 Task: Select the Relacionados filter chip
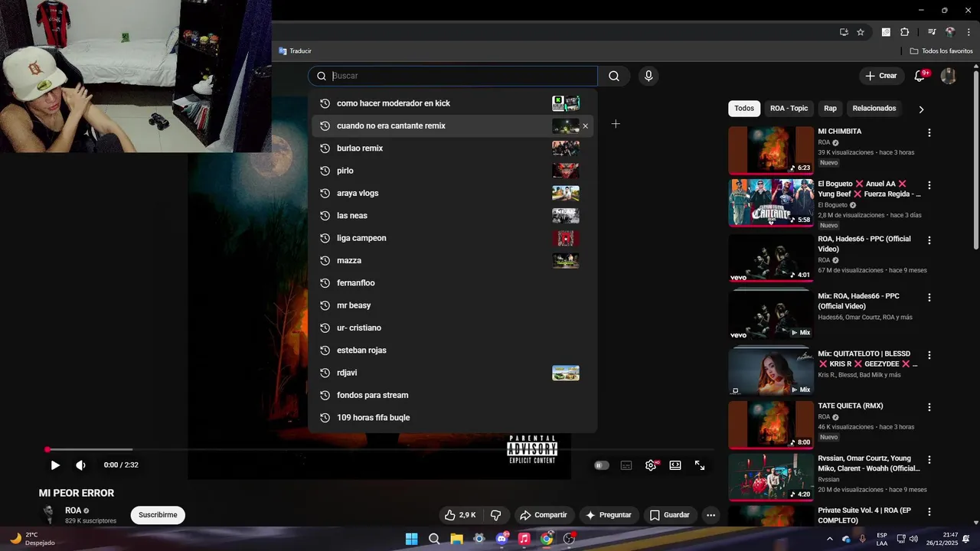(874, 109)
